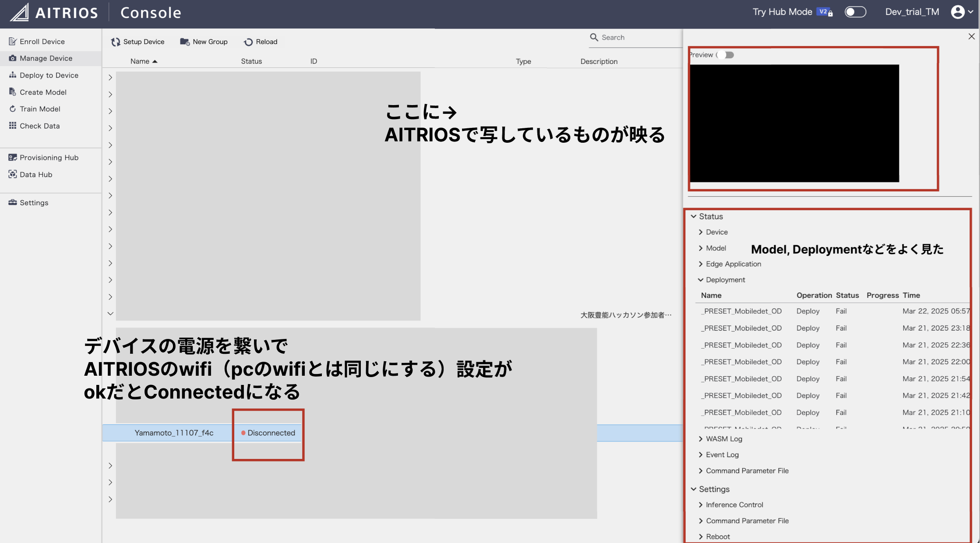980x543 pixels.
Task: Click the Check Data grid icon
Action: point(13,126)
